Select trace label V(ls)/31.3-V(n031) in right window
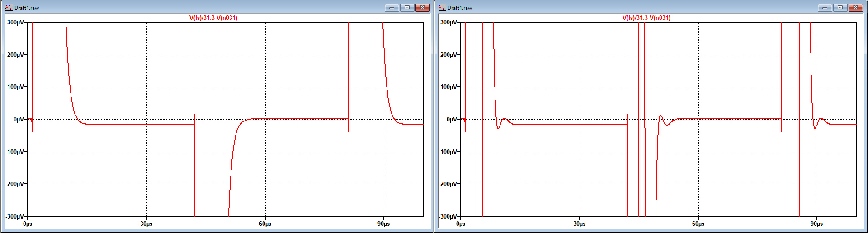The height and width of the screenshot is (233, 868). 646,18
